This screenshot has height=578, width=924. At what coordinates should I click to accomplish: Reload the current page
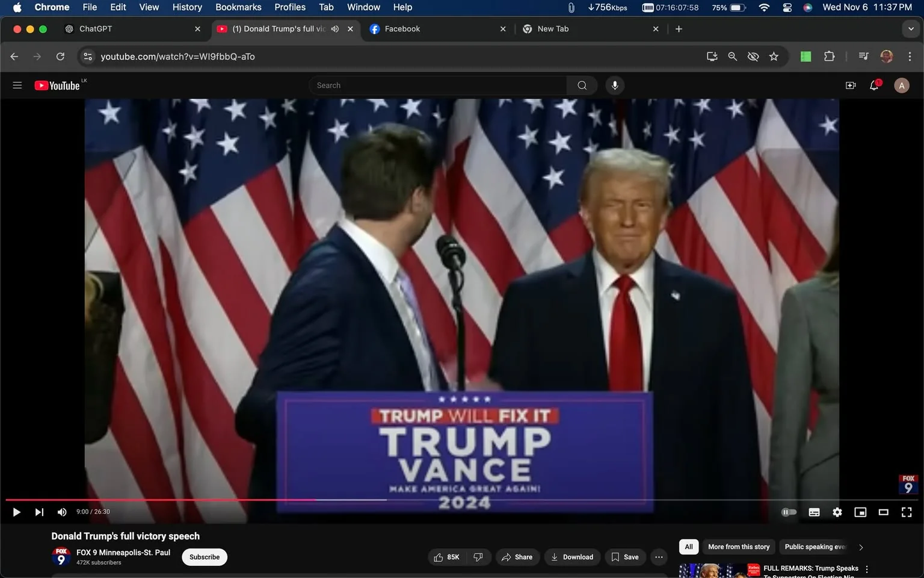click(60, 57)
